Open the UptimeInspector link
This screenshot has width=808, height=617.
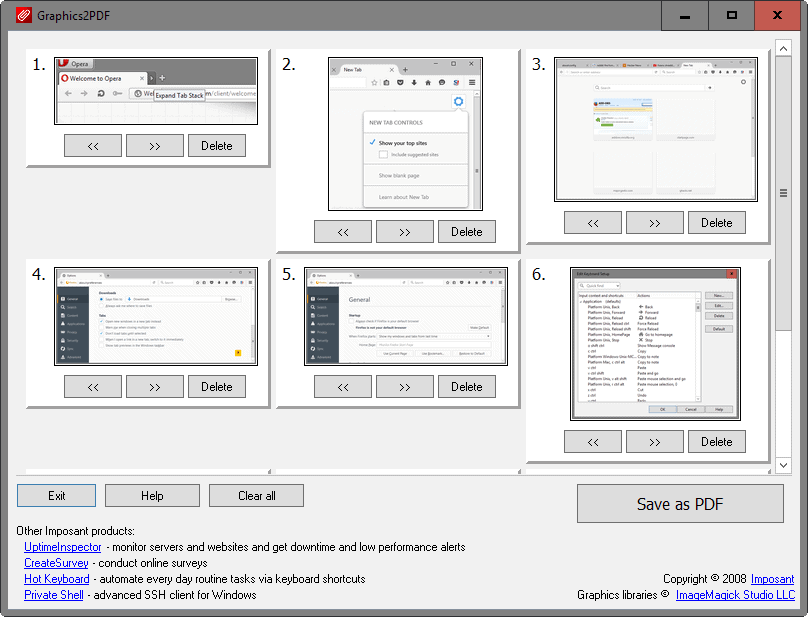point(62,547)
